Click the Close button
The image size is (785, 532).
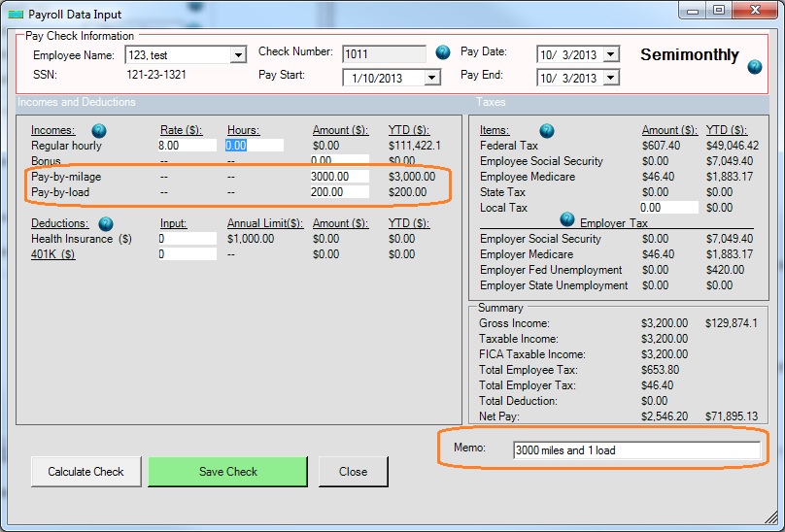(x=353, y=472)
